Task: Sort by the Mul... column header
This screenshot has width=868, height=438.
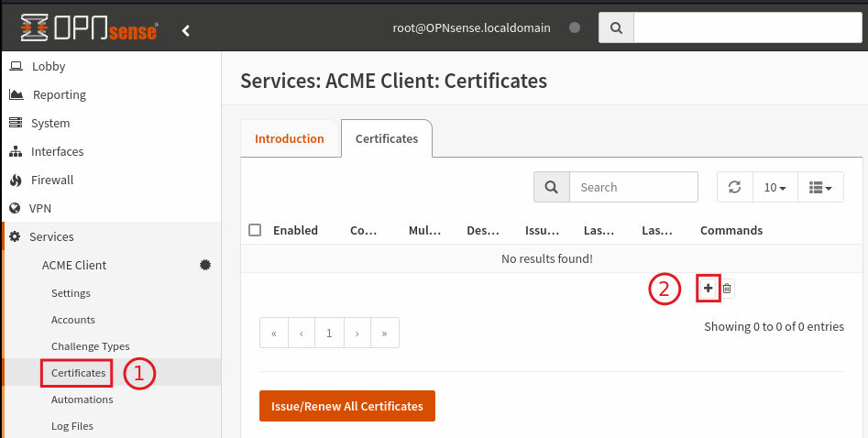Action: (x=424, y=230)
